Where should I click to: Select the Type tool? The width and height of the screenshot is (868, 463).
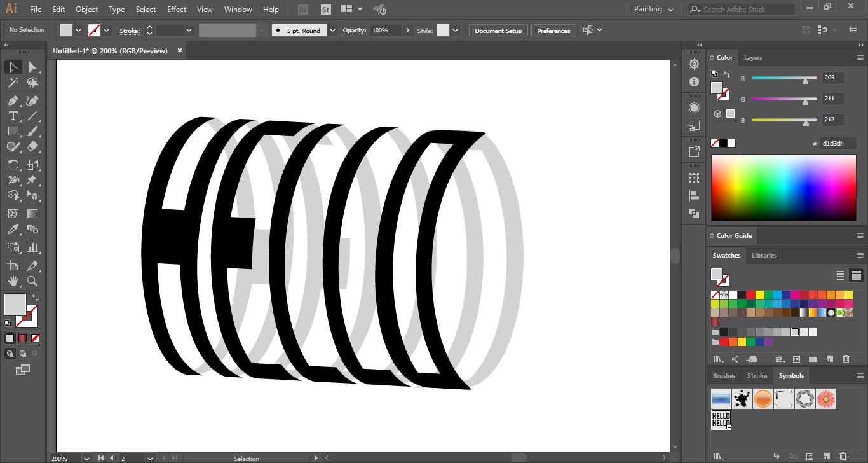(13, 116)
